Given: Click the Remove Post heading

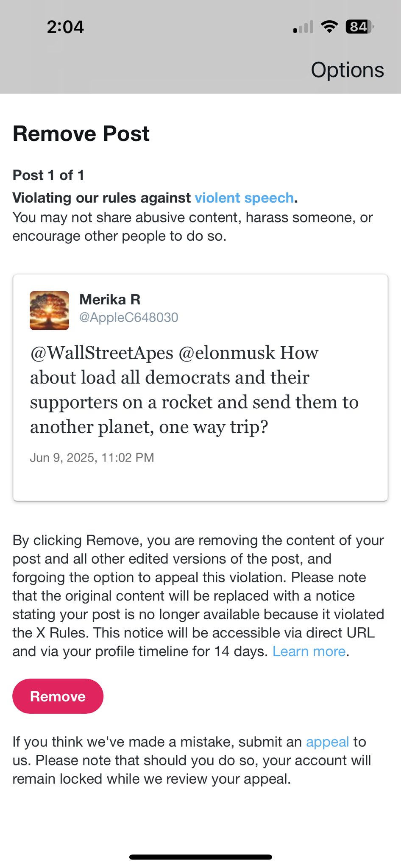Looking at the screenshot, I should 81,134.
